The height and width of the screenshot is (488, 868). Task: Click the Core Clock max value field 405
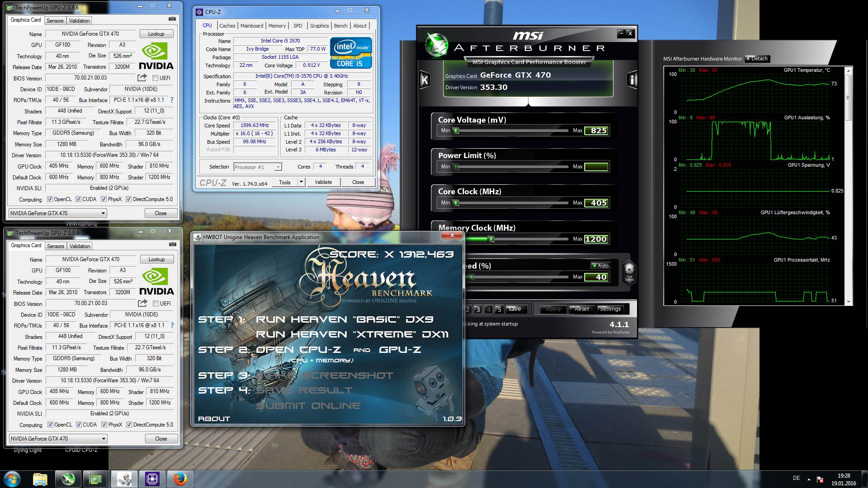[597, 203]
